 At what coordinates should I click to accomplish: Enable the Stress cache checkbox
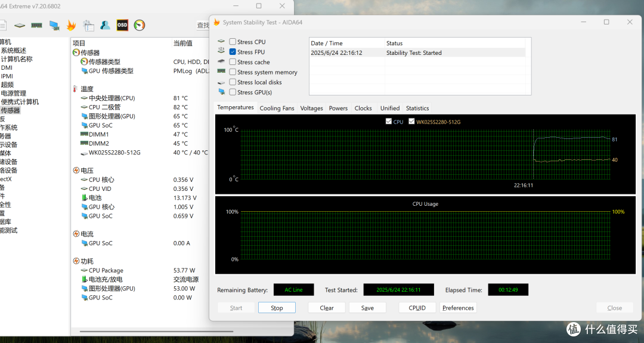pos(233,61)
